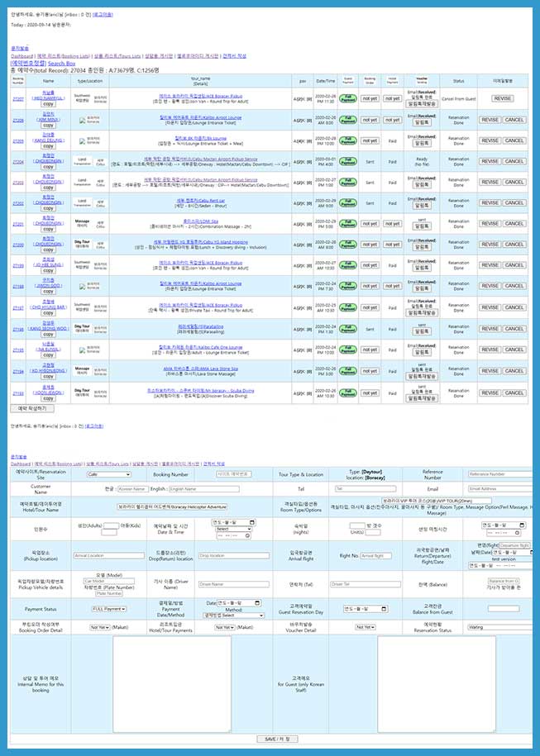Open calendar picker in Date & Time field
This screenshot has width=540, height=756.
click(x=252, y=523)
